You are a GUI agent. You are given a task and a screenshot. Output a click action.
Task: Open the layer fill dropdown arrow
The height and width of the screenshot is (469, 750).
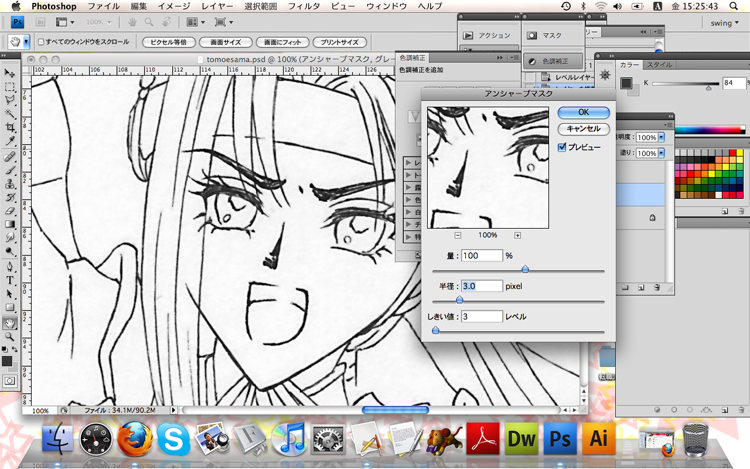[662, 153]
